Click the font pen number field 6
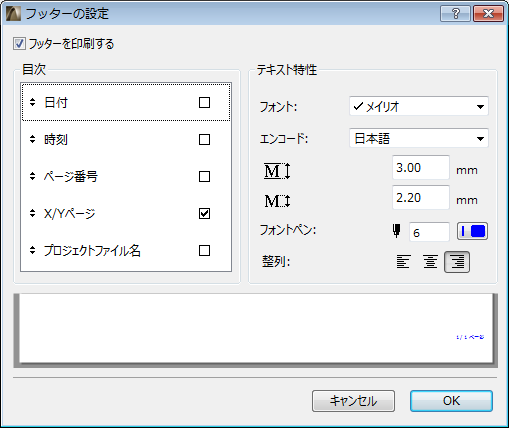This screenshot has height=428, width=509. point(429,232)
